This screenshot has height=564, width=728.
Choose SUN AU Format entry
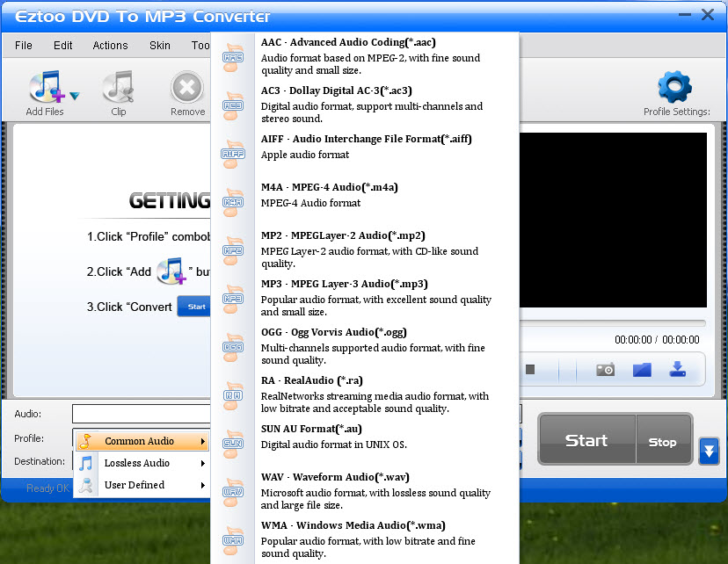pyautogui.click(x=365, y=442)
